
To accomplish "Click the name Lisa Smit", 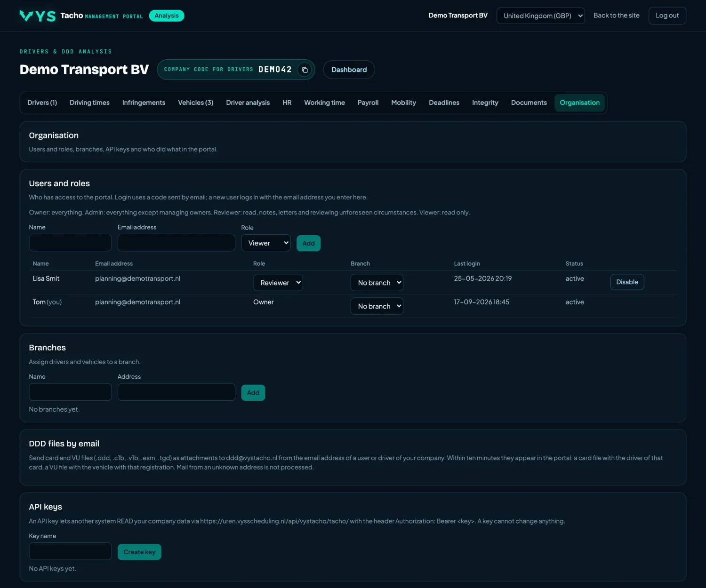I will click(x=46, y=278).
